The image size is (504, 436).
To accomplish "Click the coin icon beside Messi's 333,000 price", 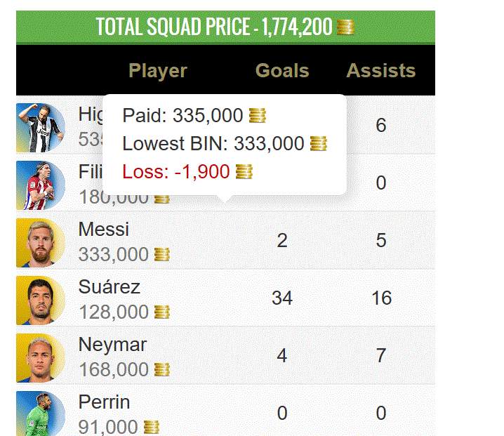I will (161, 254).
